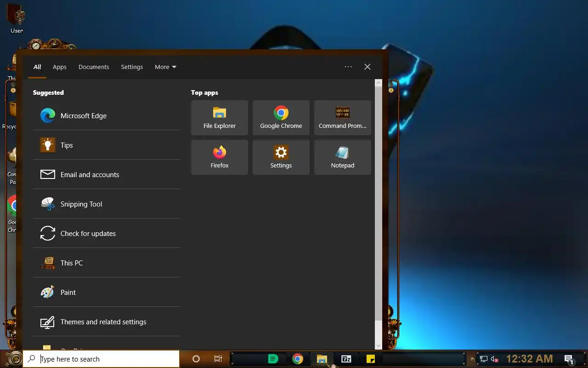Click the Suggested heading text

(x=48, y=92)
